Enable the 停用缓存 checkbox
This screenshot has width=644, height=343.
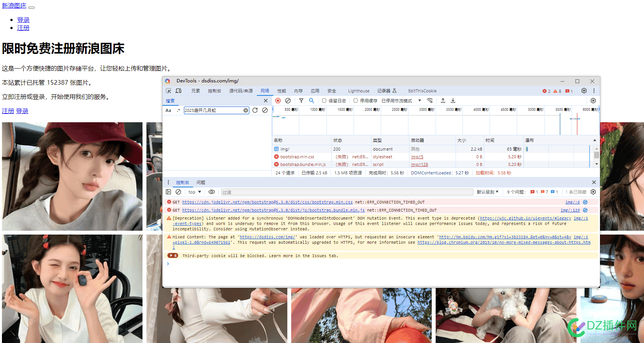[356, 100]
